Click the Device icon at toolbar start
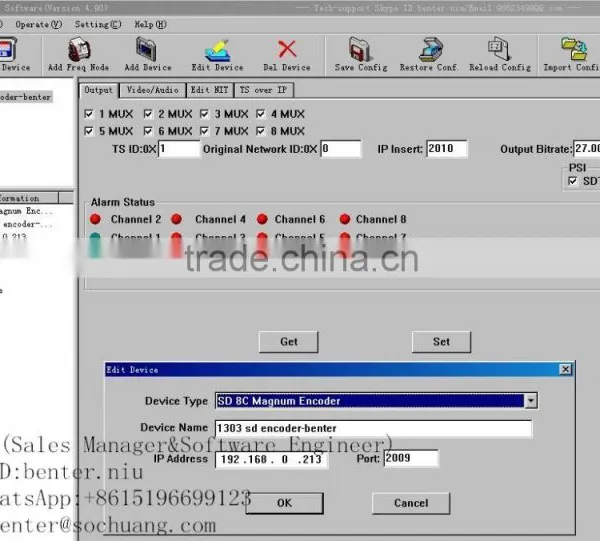 (8, 49)
